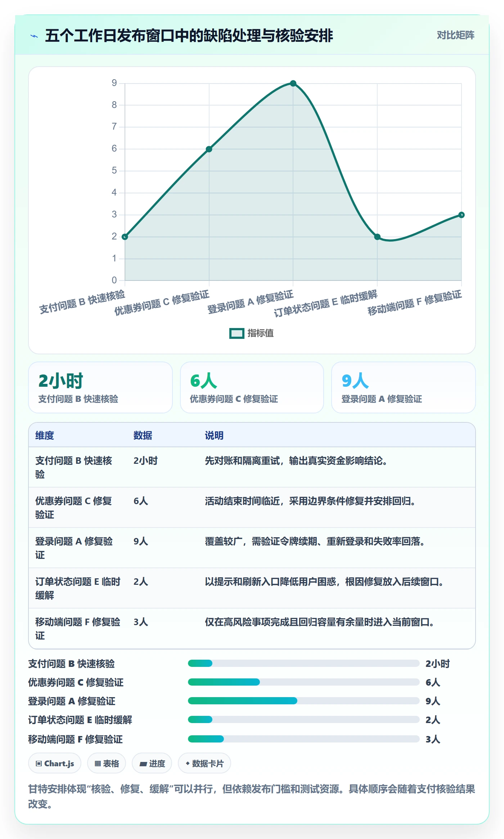
Task: Click description 先对账和隔离重试
Action: click(296, 461)
